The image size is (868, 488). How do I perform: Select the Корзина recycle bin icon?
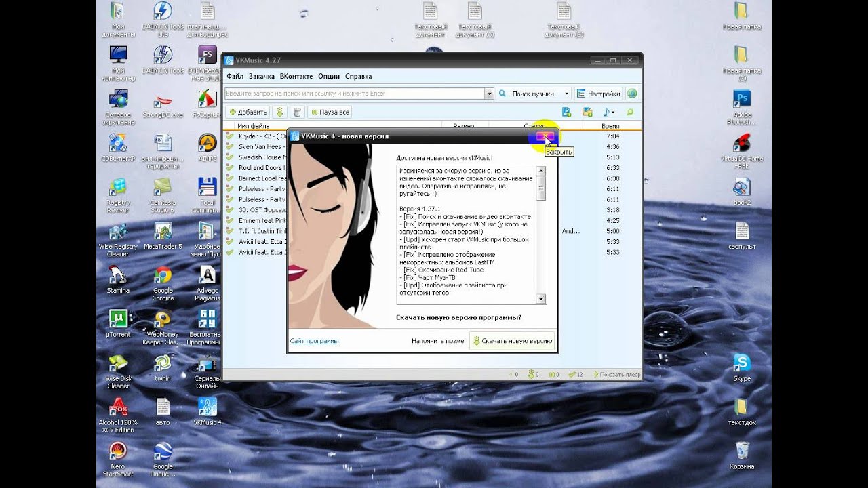point(742,454)
